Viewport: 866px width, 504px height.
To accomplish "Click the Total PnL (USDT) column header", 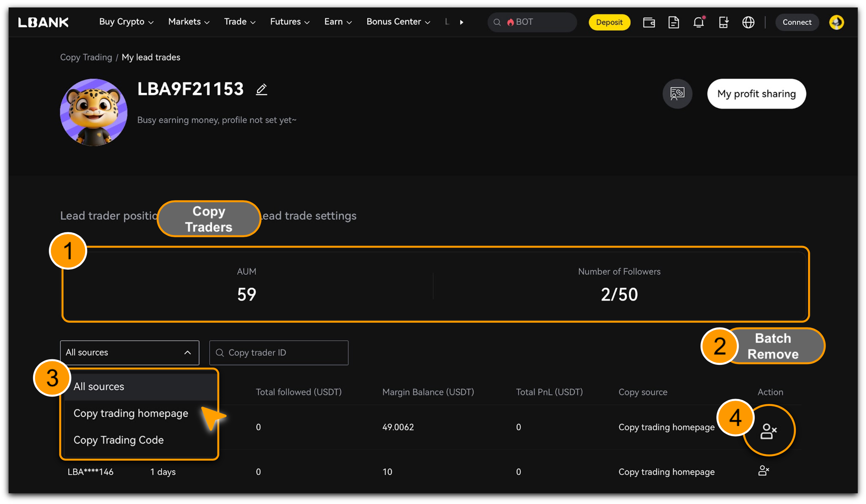I will point(549,392).
